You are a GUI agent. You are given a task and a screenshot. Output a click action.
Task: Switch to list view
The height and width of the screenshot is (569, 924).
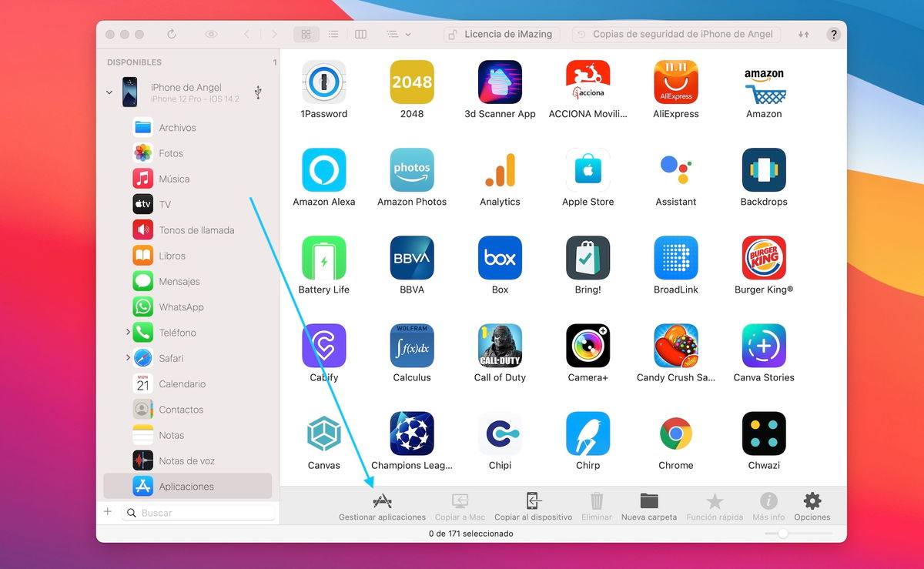(x=333, y=34)
